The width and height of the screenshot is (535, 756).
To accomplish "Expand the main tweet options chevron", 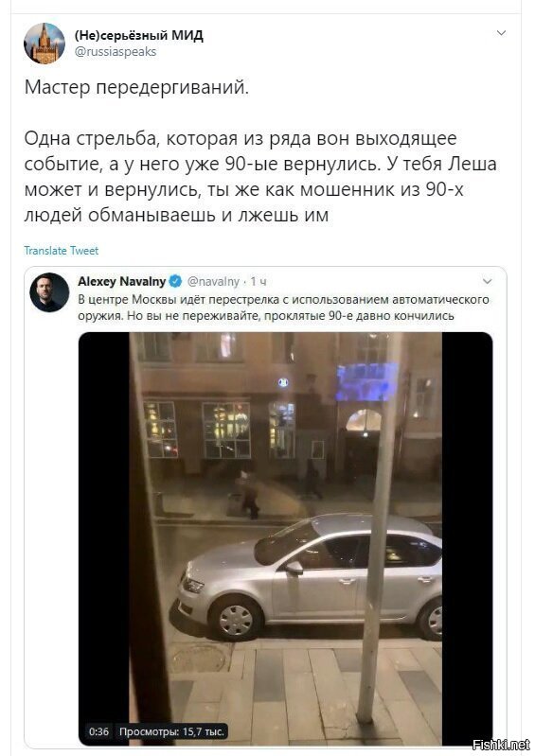I will tap(501, 33).
